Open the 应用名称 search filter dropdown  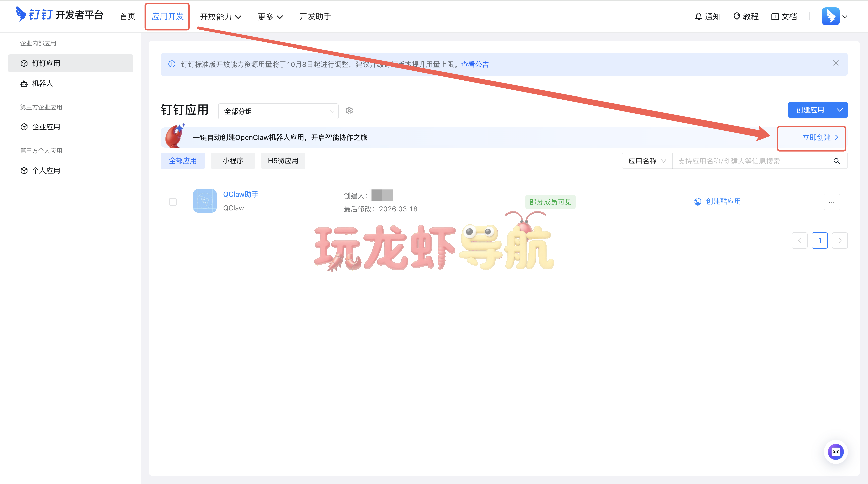coord(647,161)
